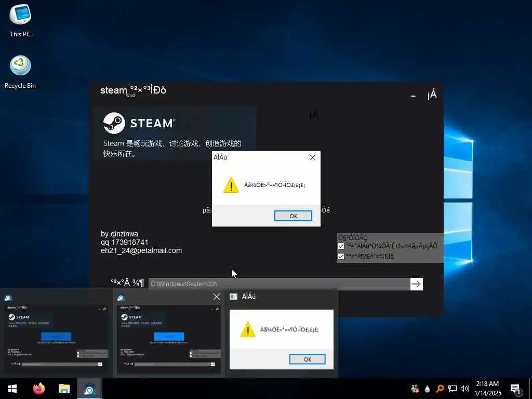Screen dimensions: 532x399
Task: Launch Firefox from the taskbar
Action: coord(38,389)
